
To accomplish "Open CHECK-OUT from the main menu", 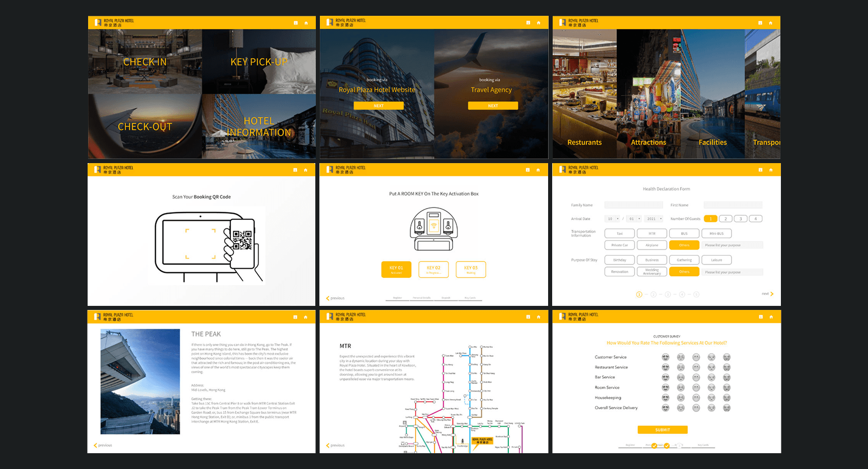I will (x=145, y=126).
